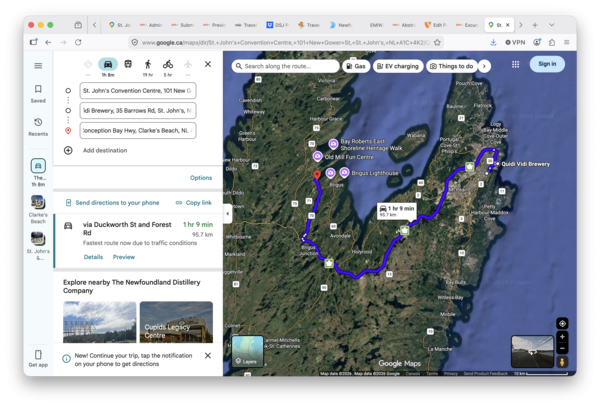Screen dimensions: 600x407
Task: Open Street View preview thumbnail
Action: tap(532, 352)
